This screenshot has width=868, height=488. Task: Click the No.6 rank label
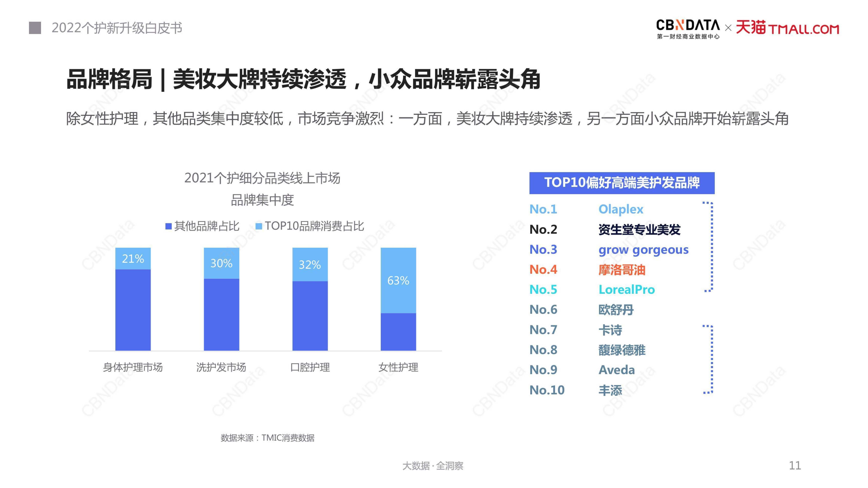pyautogui.click(x=543, y=309)
